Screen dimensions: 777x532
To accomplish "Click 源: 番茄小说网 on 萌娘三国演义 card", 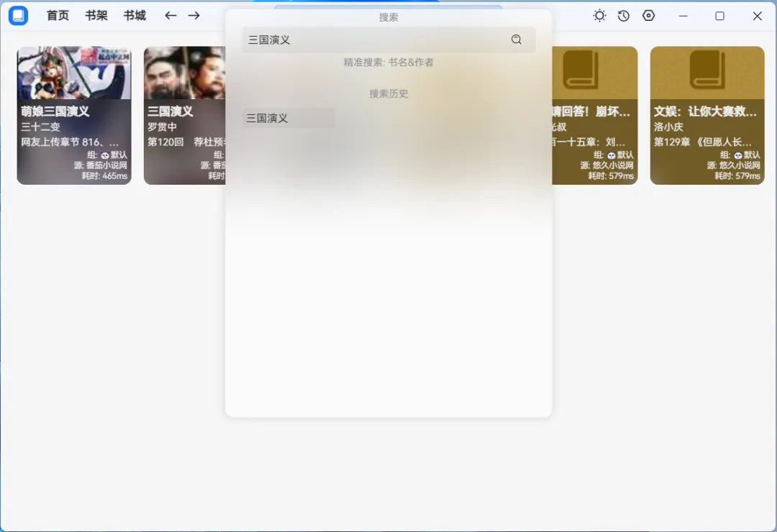I will pos(101,165).
